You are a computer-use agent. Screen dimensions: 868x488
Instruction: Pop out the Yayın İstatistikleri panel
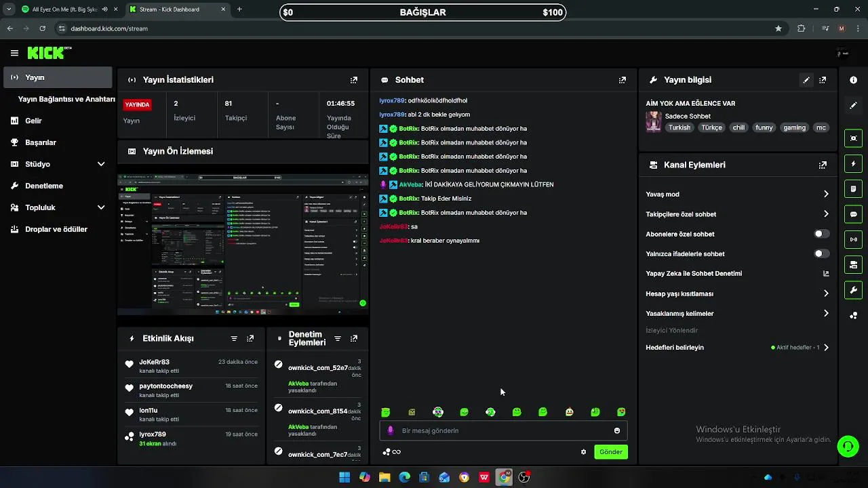click(x=353, y=80)
